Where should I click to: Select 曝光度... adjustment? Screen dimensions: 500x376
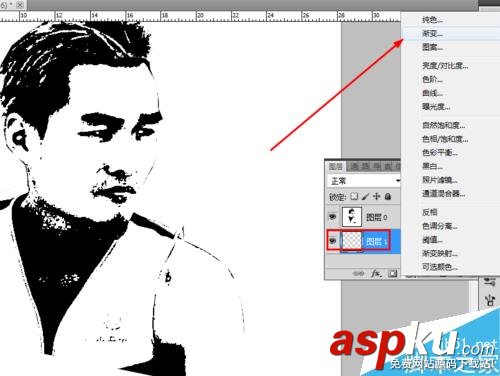[436, 107]
